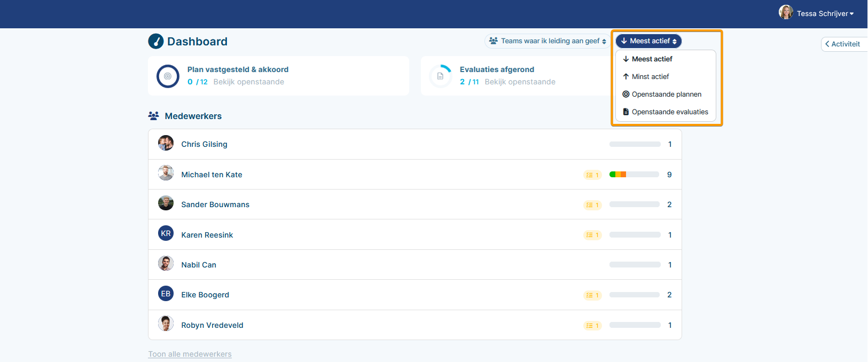Click the Dashboard page title

point(197,42)
